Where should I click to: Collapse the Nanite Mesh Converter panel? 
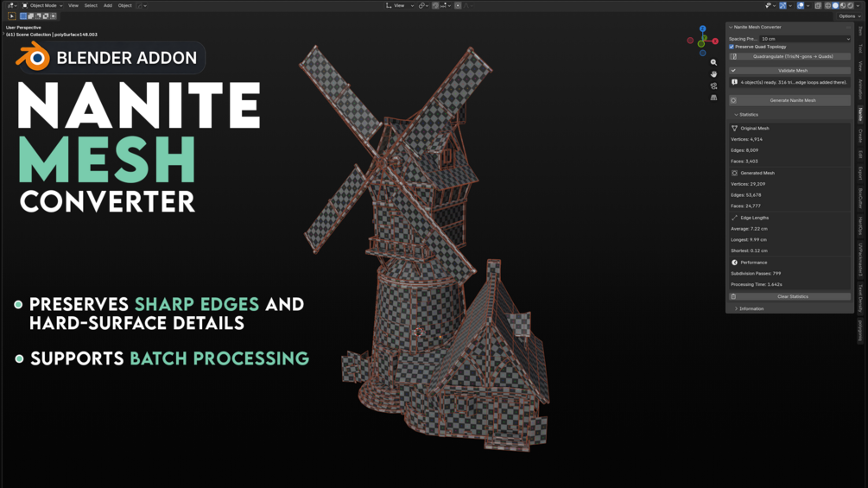731,27
